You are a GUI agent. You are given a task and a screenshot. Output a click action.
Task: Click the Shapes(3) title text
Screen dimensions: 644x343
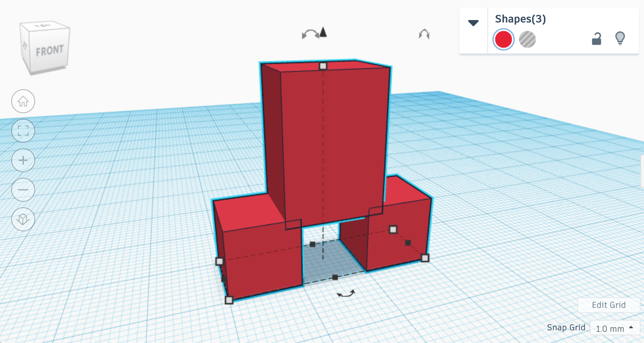[520, 19]
